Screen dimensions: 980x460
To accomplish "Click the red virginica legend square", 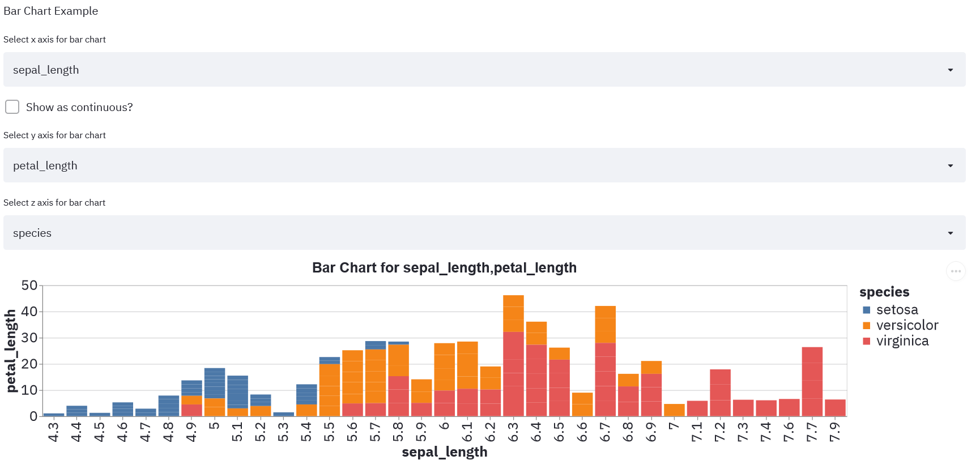I will pos(866,341).
